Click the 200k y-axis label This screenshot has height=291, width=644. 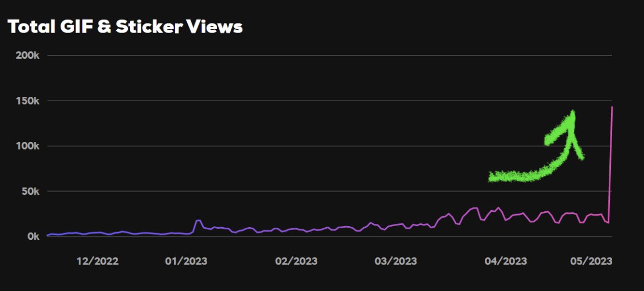pos(27,56)
